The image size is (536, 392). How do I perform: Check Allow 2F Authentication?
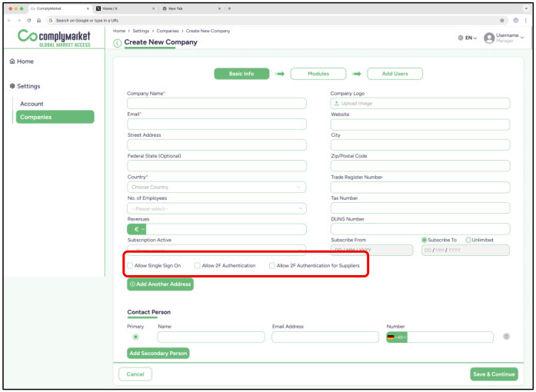[197, 265]
